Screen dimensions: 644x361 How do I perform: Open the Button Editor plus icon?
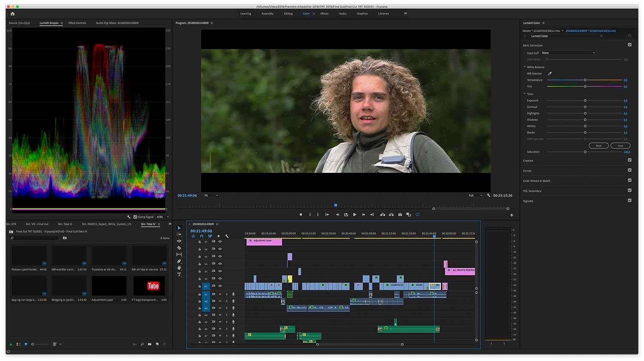point(511,215)
